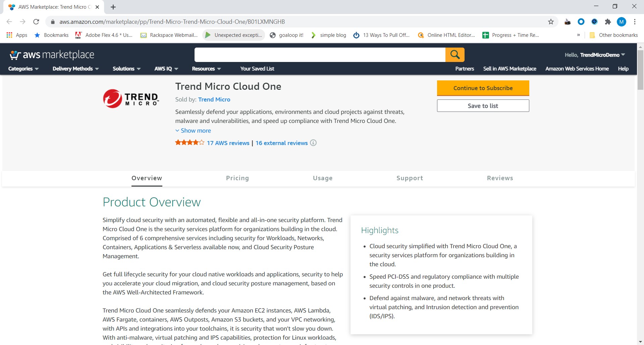644x345 pixels.
Task: Click the dark blue round extension icon
Action: tap(594, 22)
